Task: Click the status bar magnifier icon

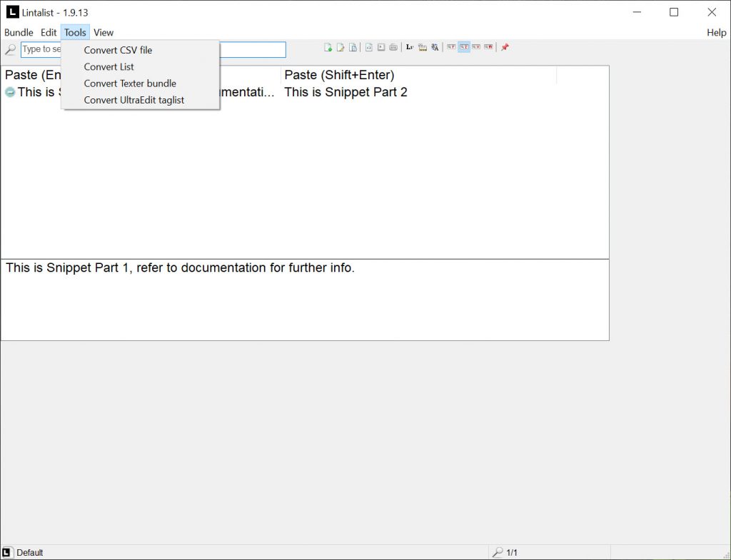Action: pyautogui.click(x=498, y=553)
